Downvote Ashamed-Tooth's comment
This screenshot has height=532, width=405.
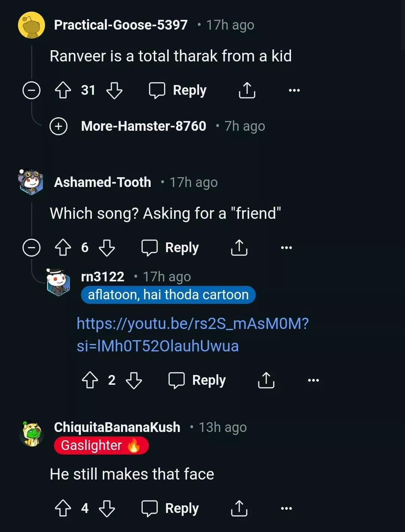106,248
